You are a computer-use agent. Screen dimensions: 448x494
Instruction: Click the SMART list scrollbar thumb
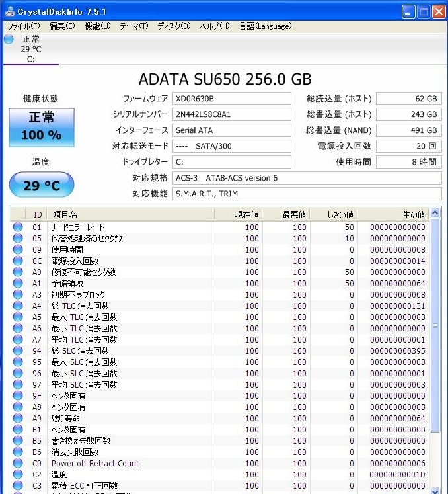pos(435,326)
